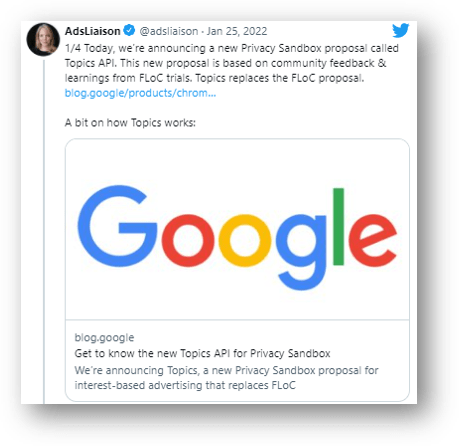Click the Jan 25, 2022 timestamp
The image size is (459, 446).
point(237,31)
